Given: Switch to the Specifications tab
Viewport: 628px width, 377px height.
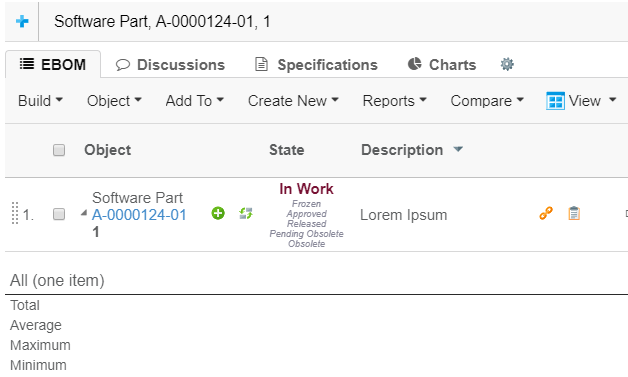Looking at the screenshot, I should pos(316,65).
